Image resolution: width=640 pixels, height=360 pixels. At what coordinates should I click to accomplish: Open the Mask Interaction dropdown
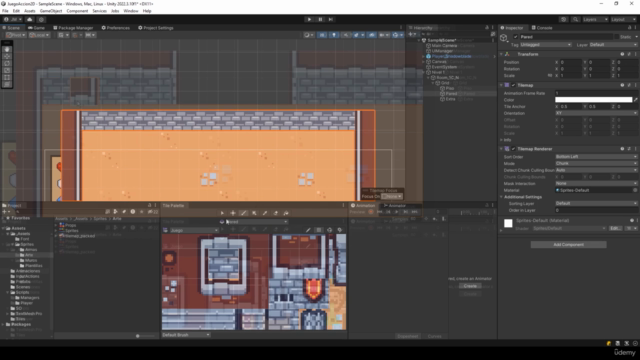tap(596, 183)
